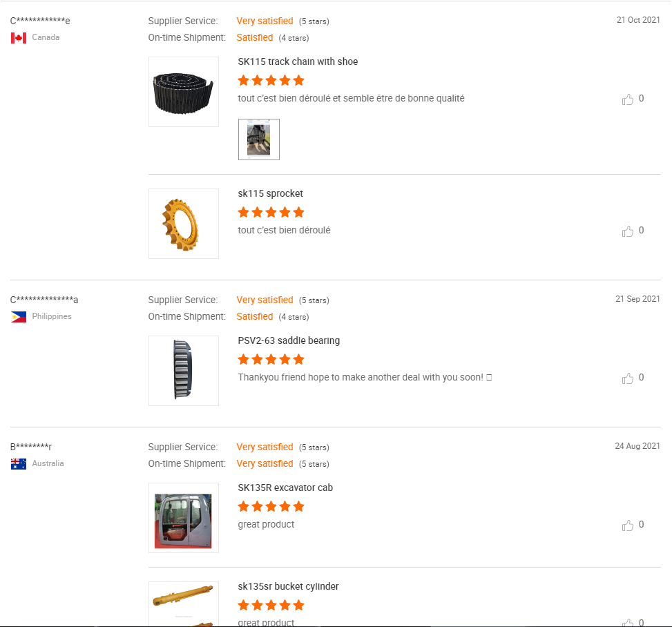Screen dimensions: 672x627
Task: Click the Australia flag icon
Action: 19,463
